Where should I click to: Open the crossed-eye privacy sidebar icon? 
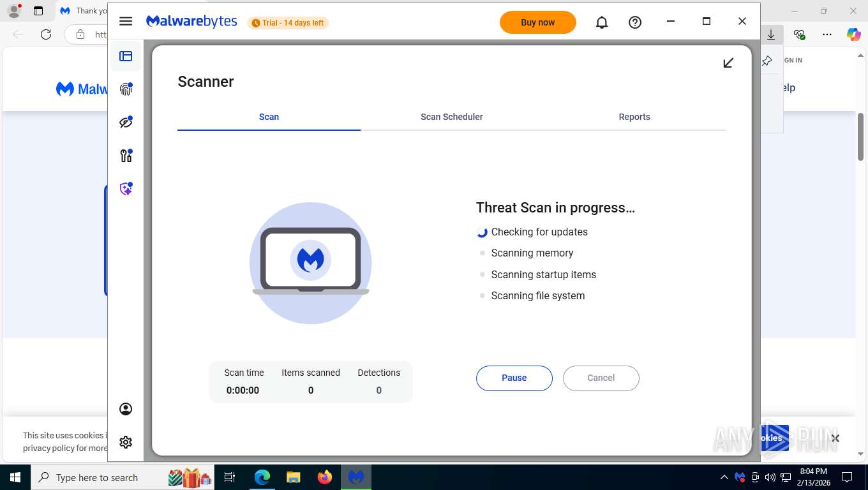(126, 122)
